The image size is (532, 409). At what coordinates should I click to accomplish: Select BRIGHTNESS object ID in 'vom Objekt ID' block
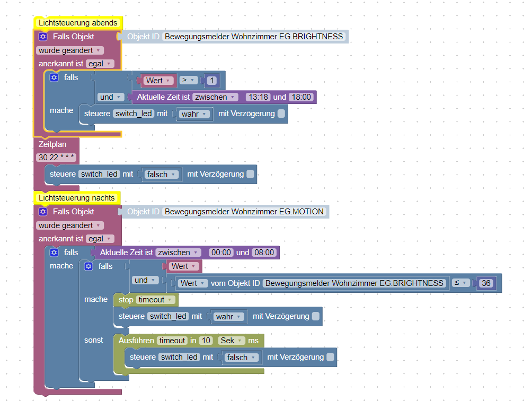click(x=354, y=283)
